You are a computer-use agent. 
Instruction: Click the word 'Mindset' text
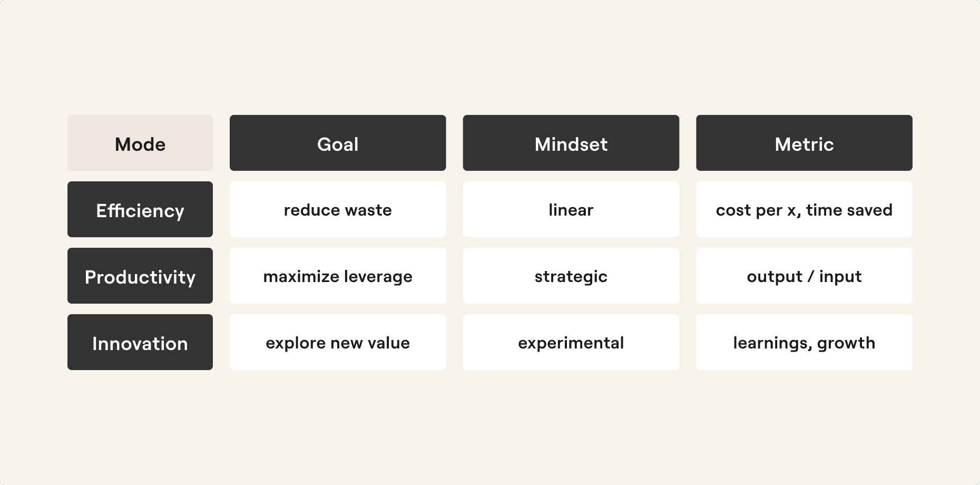click(x=571, y=144)
